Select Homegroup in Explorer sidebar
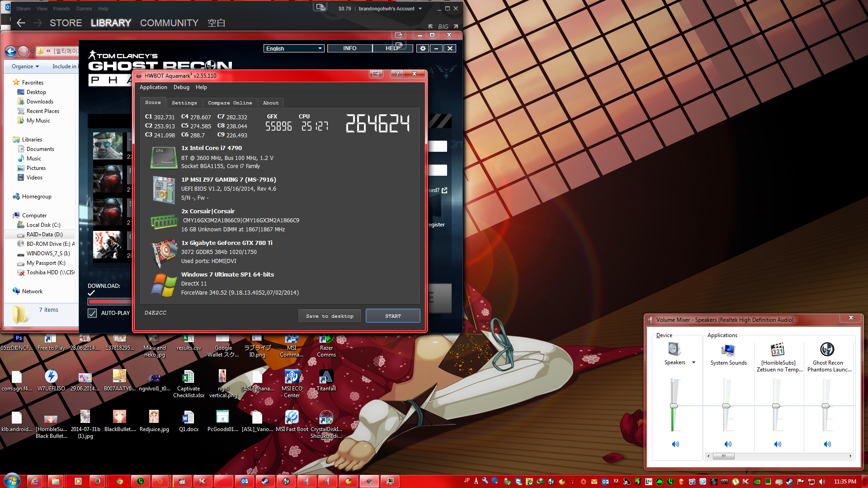Image resolution: width=868 pixels, height=488 pixels. coord(37,197)
